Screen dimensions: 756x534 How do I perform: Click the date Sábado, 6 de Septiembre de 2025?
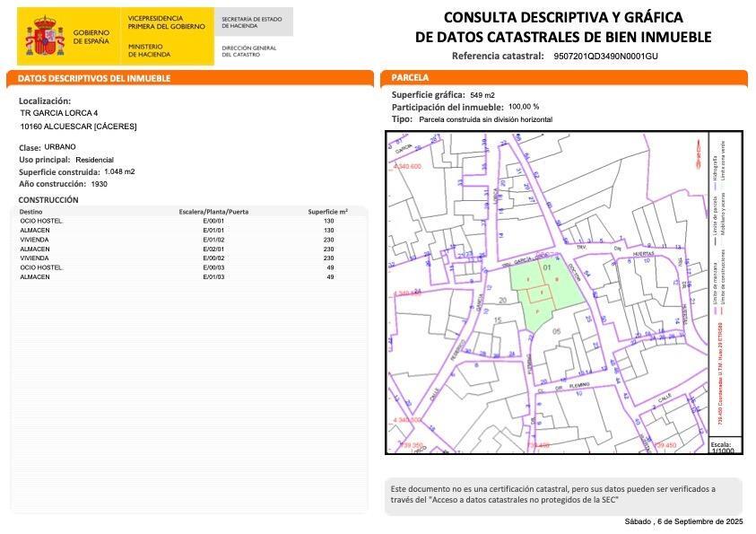684,521
